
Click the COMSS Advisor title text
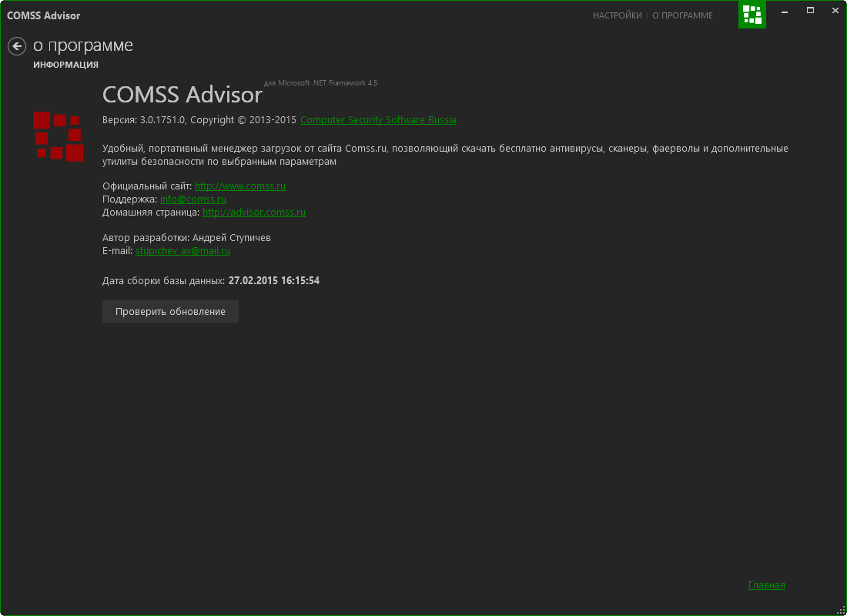click(182, 95)
